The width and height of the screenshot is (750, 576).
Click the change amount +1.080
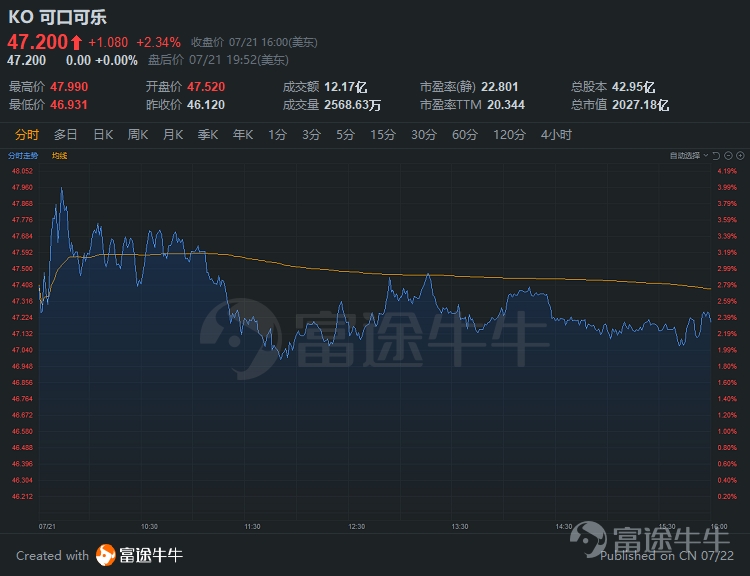(x=108, y=43)
